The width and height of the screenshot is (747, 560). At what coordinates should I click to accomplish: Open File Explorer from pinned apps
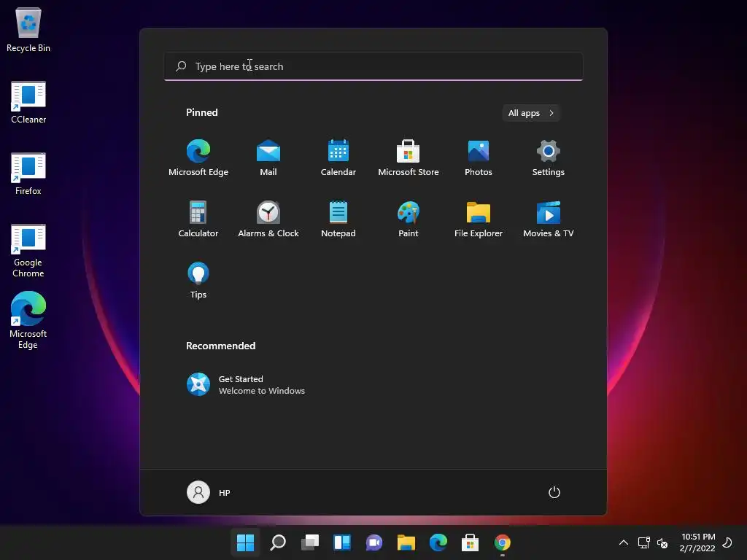tap(479, 219)
